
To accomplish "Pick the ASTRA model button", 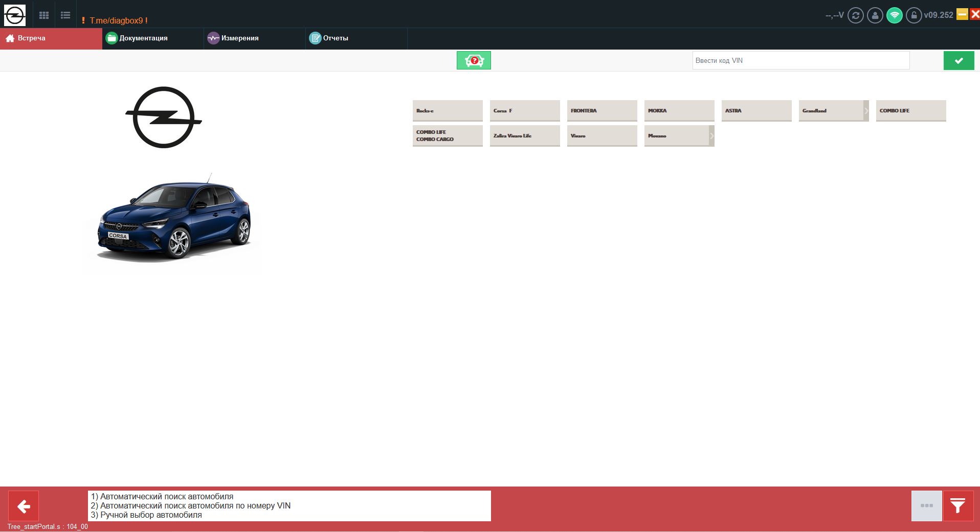I will tap(756, 110).
